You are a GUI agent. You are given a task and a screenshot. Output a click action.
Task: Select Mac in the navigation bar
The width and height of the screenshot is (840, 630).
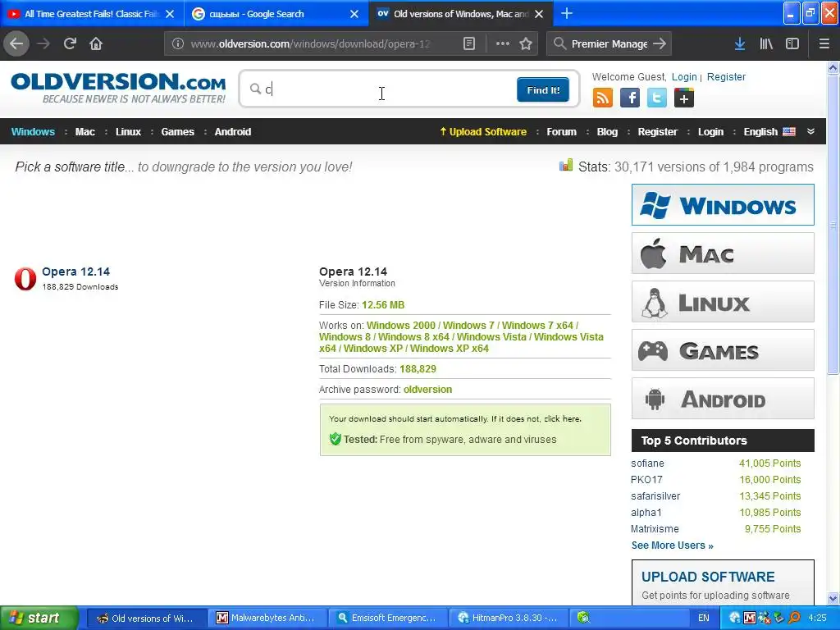(84, 132)
